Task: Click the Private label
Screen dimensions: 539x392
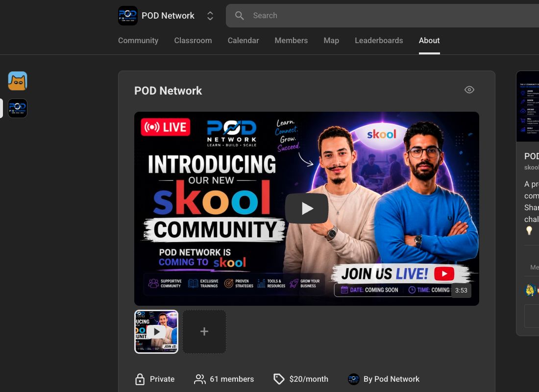Action: pos(162,379)
